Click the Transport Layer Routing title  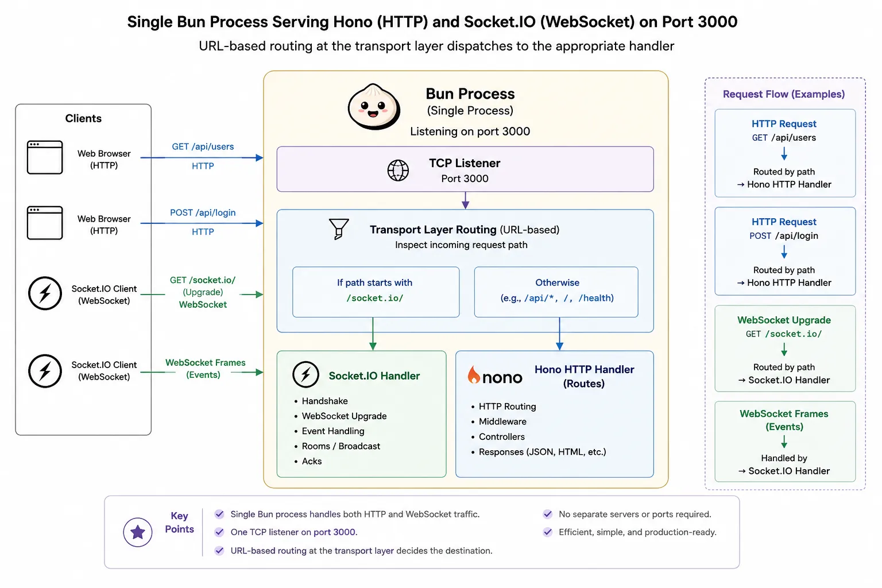465,229
